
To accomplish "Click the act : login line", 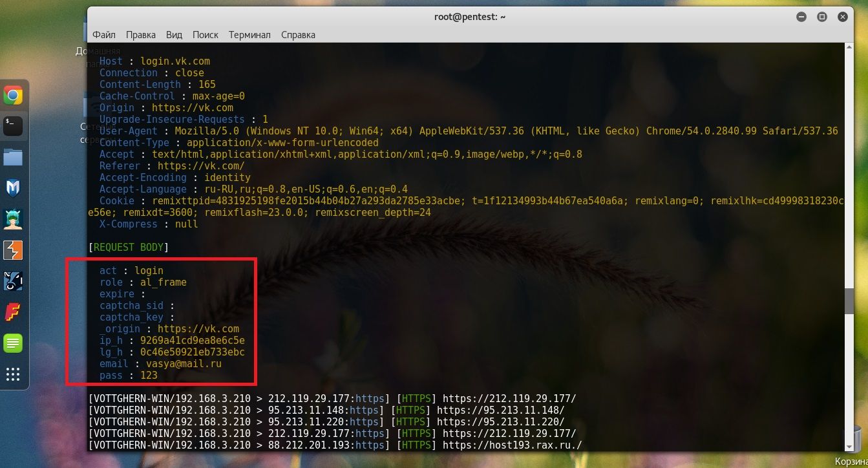I will 131,271.
